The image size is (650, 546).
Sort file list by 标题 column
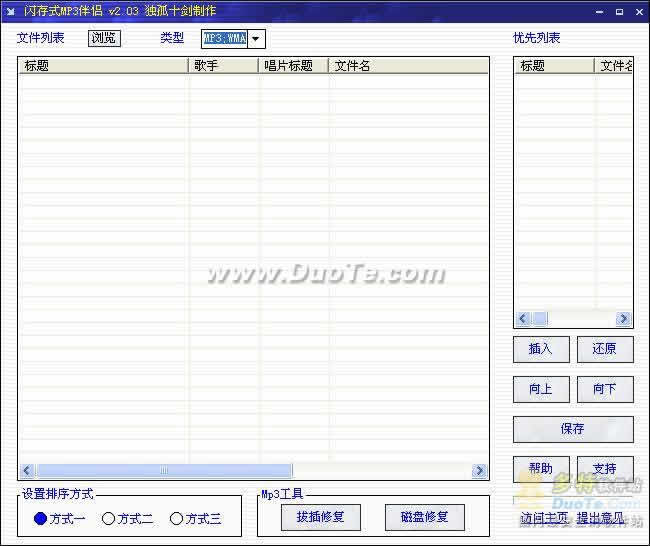pyautogui.click(x=104, y=66)
